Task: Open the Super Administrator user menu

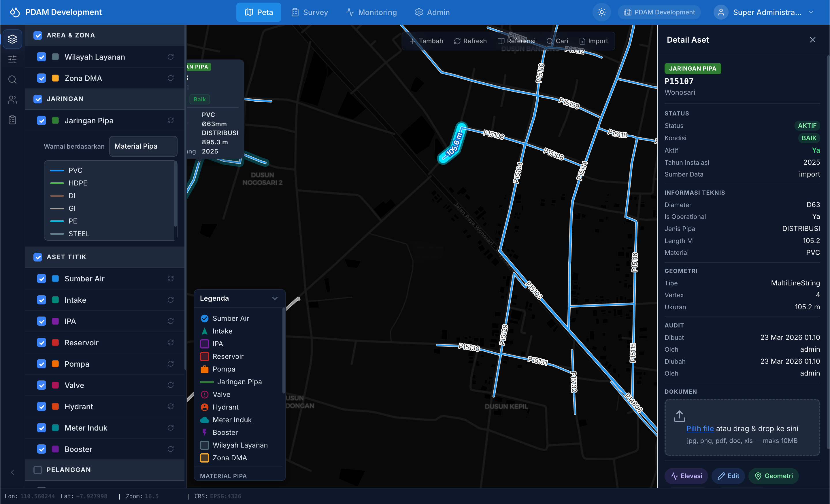Action: 764,12
